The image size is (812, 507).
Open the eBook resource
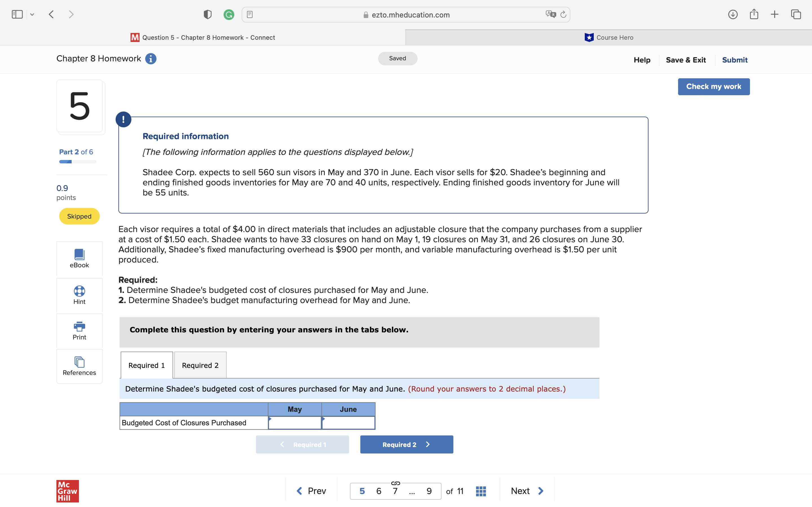tap(79, 259)
